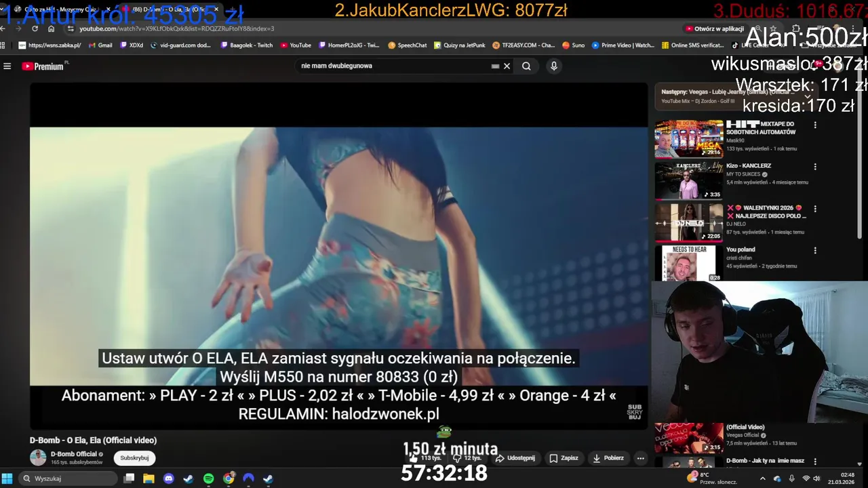Open options for 'You poland' video
868x488 pixels.
pyautogui.click(x=815, y=250)
